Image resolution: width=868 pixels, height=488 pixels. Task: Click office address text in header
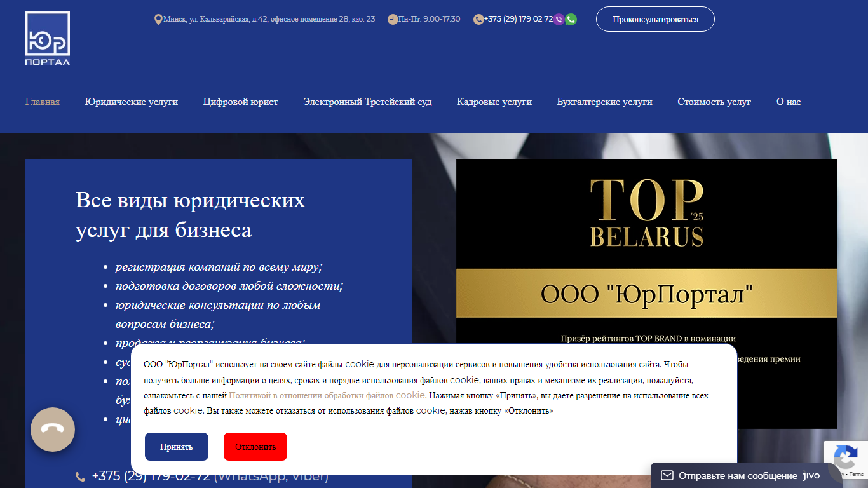269,19
